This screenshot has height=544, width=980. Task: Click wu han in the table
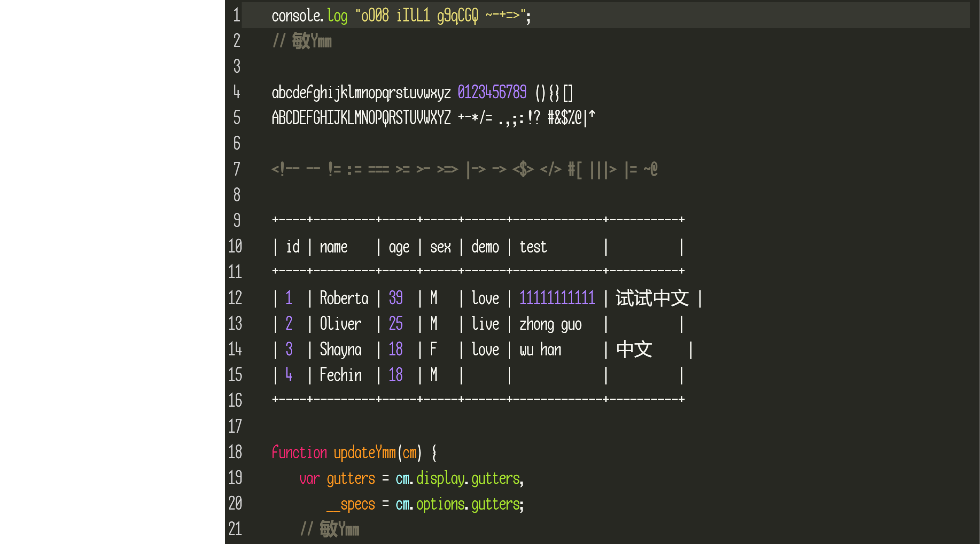(x=540, y=349)
